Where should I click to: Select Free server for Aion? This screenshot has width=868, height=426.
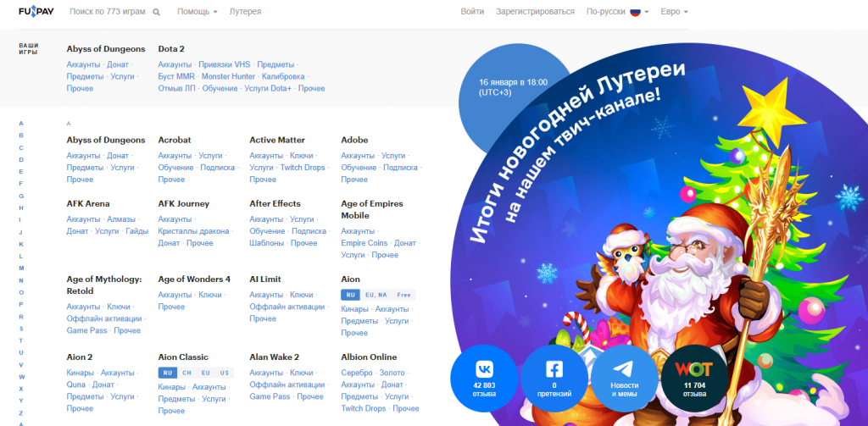[404, 295]
